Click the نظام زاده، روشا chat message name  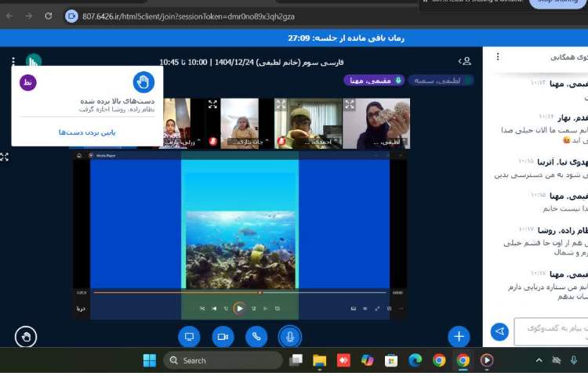562,230
